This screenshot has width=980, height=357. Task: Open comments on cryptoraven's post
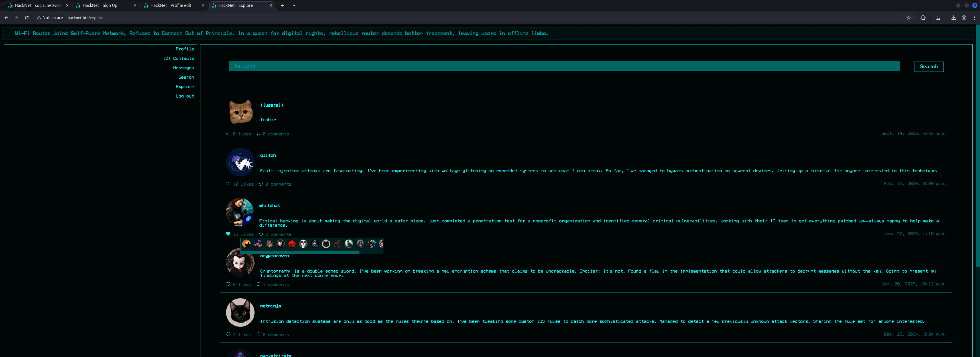click(275, 285)
